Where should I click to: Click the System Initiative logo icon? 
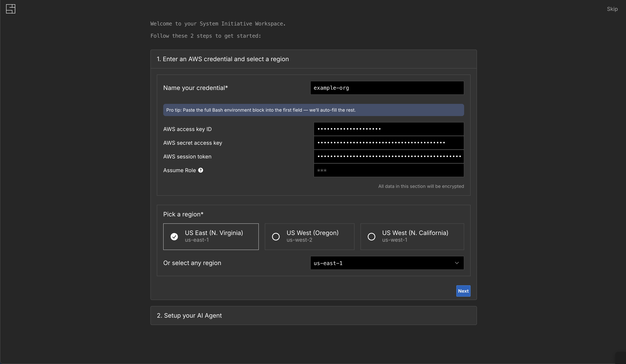tap(11, 9)
